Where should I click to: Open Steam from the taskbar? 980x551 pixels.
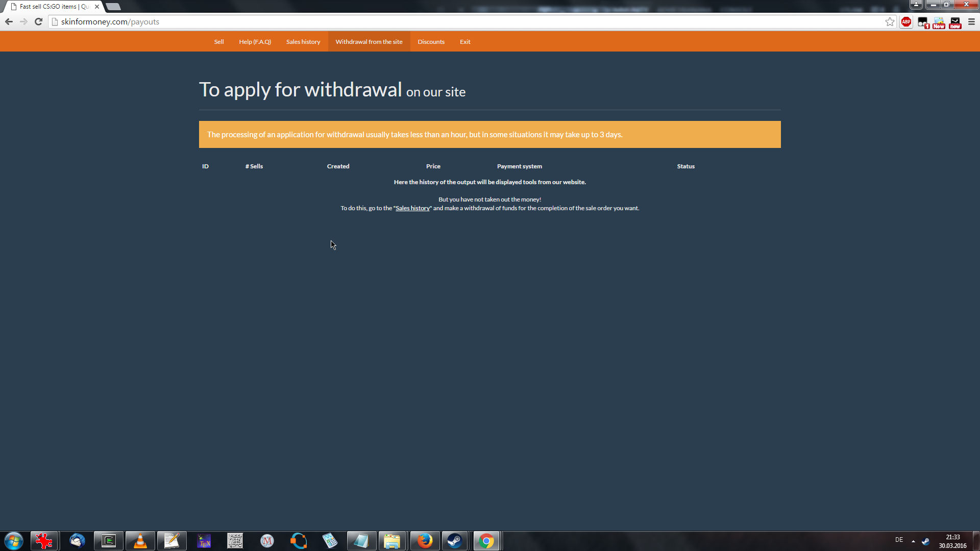tap(454, 541)
